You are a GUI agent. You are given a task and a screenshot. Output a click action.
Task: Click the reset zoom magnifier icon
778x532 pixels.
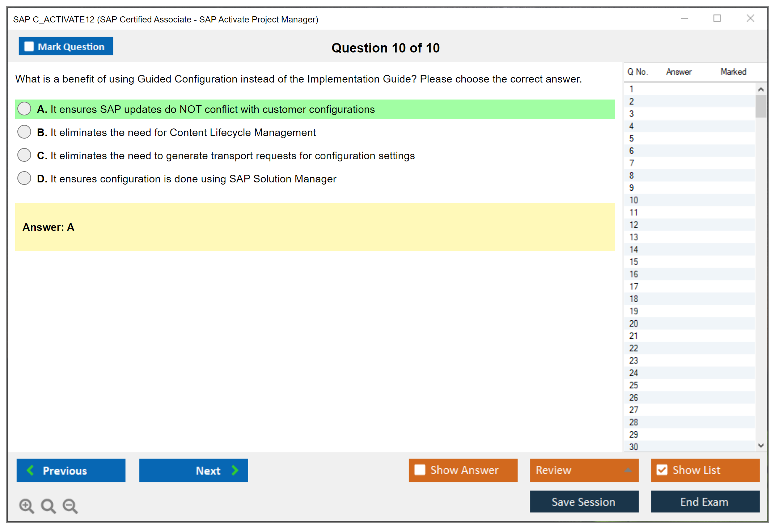tap(48, 505)
